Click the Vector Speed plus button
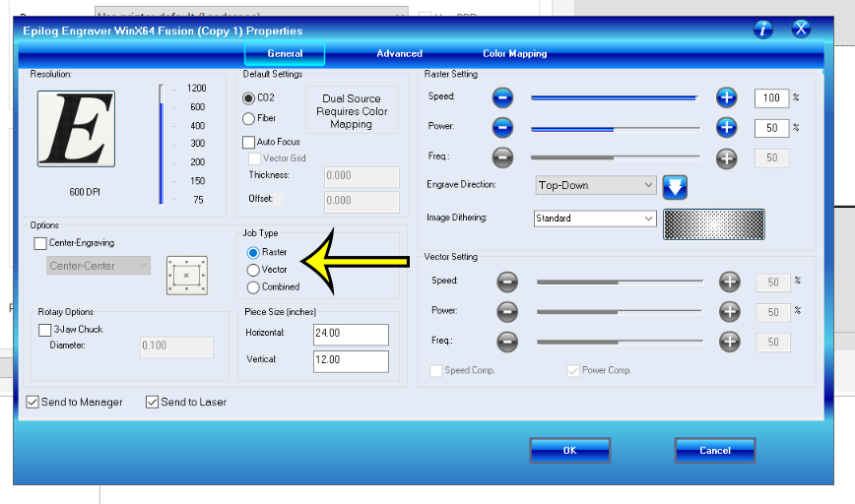This screenshot has width=855, height=504. pos(730,282)
